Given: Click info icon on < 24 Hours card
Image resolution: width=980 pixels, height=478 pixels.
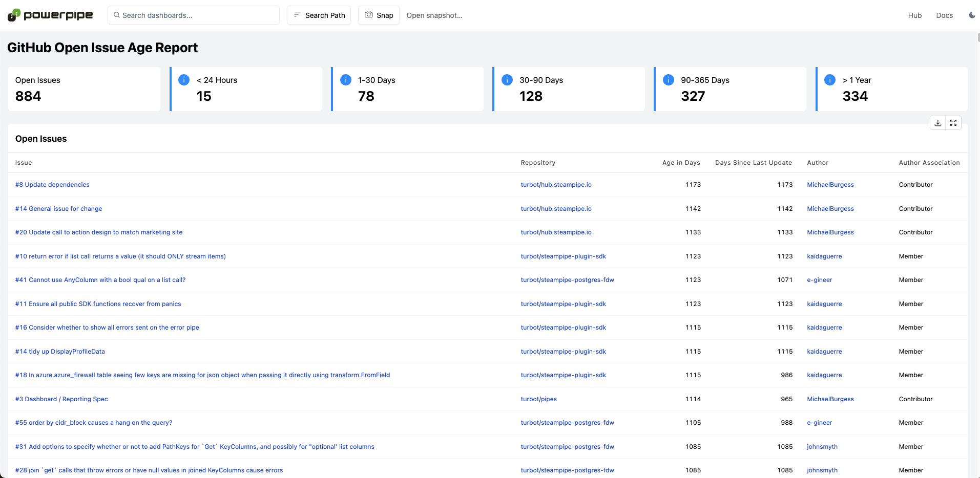Looking at the screenshot, I should (184, 80).
